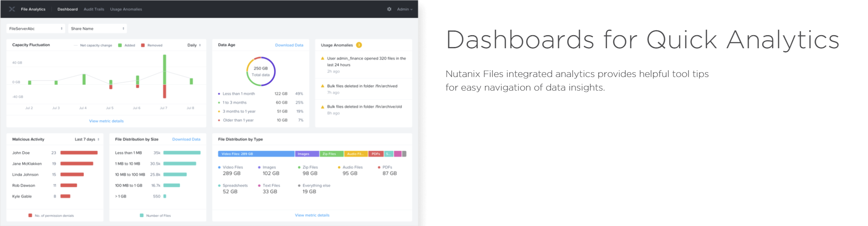Click the green Zip Files bar segment
The width and height of the screenshot is (868, 226).
coord(332,154)
